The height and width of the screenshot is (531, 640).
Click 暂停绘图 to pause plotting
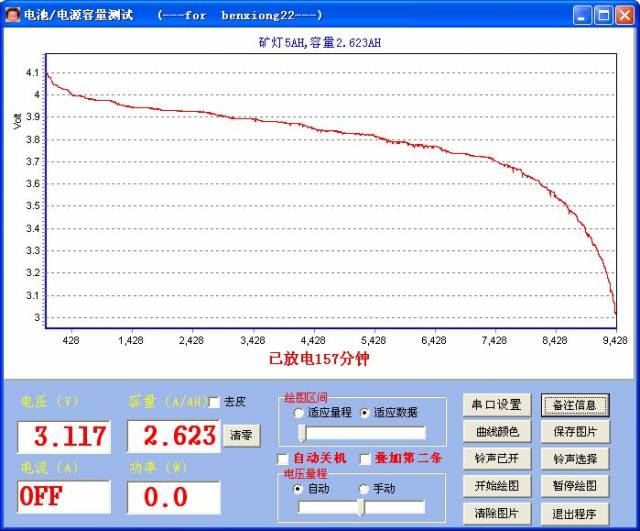coord(575,486)
